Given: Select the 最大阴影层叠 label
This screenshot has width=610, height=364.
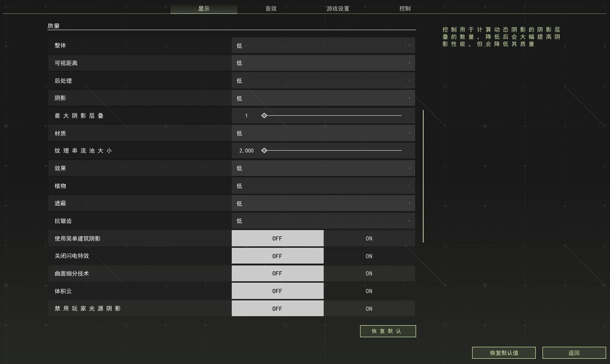Looking at the screenshot, I should point(79,116).
